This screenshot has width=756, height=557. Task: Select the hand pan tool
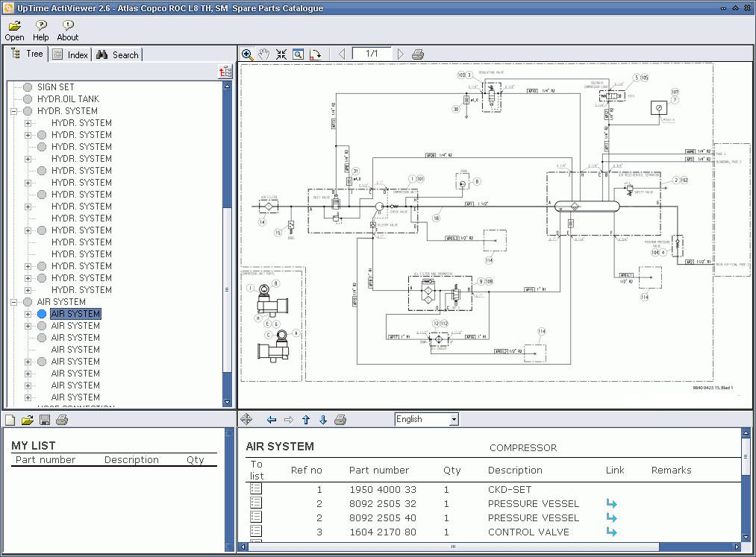pos(263,54)
